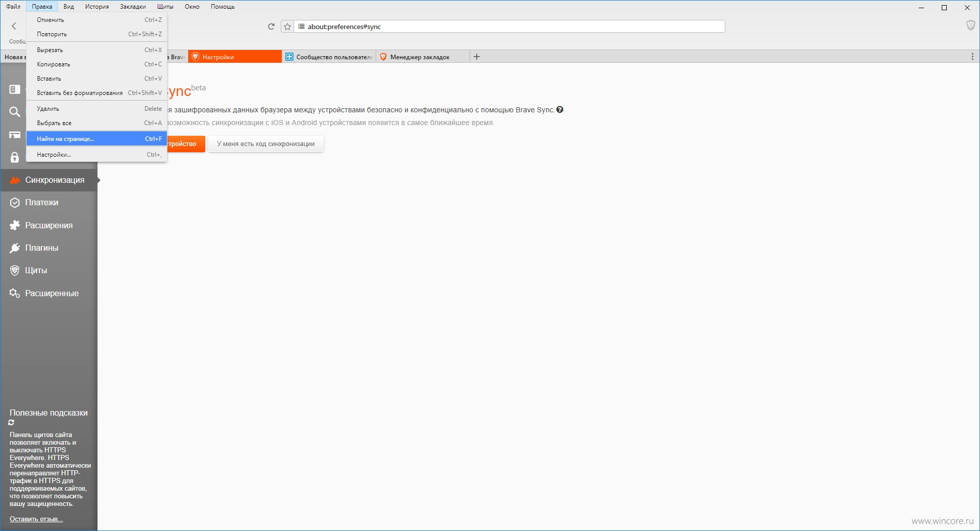Open Brave shields lion icon
The width and height of the screenshot is (980, 531).
click(970, 26)
